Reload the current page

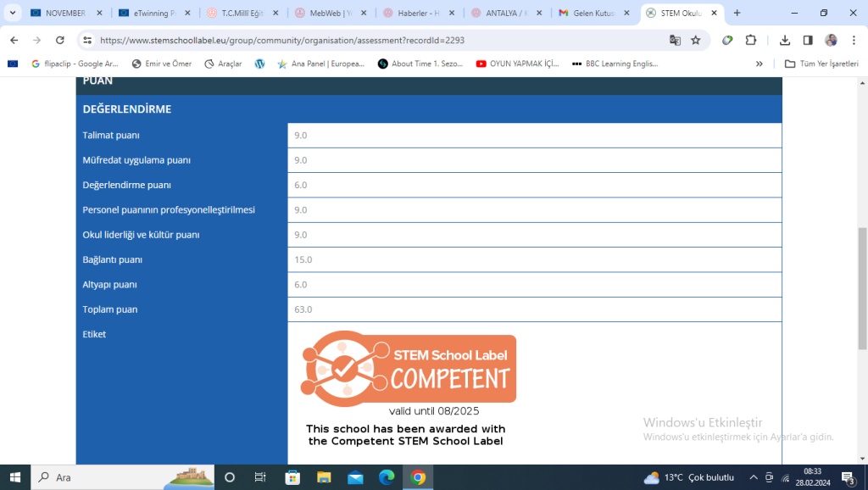coord(60,40)
